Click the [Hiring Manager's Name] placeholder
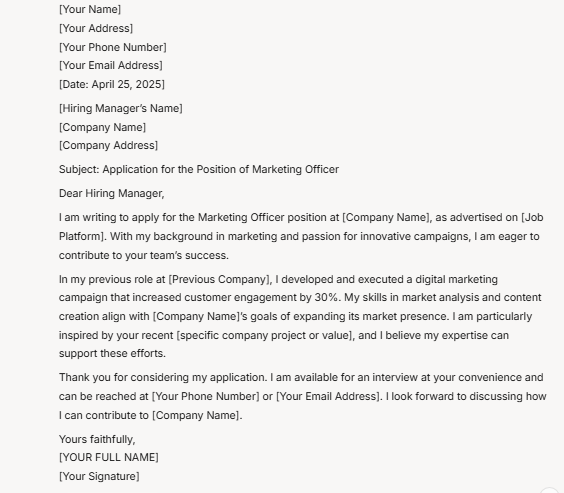564x493 pixels. pos(121,108)
